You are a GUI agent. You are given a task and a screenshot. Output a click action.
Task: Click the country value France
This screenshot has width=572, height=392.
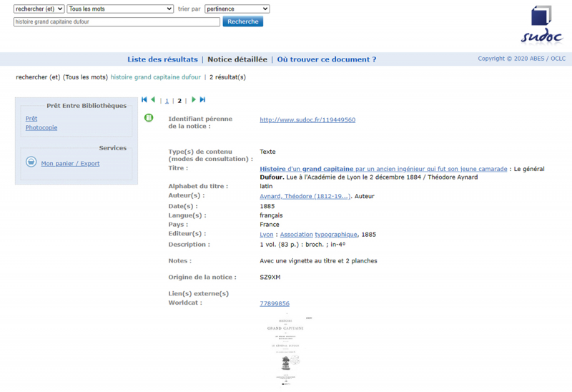(x=270, y=225)
